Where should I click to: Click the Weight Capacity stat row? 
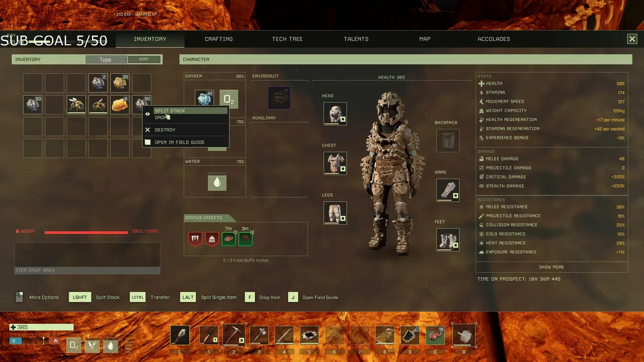pyautogui.click(x=551, y=111)
